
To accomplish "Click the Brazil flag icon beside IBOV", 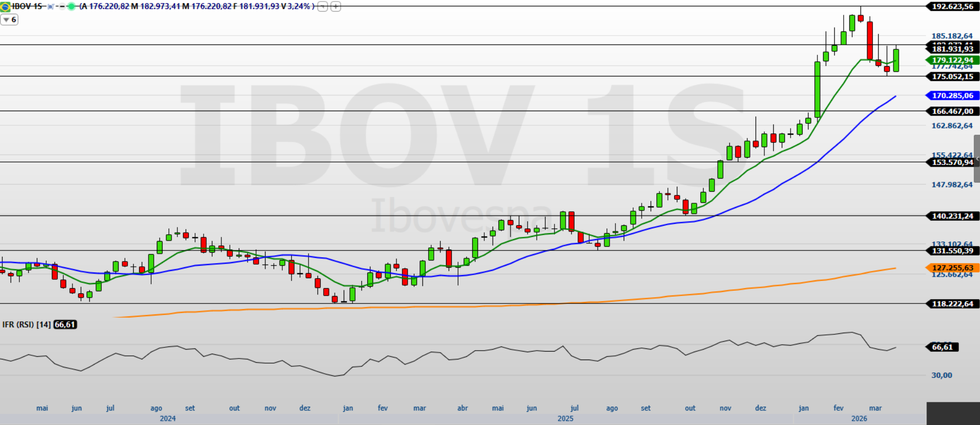I will pos(5,7).
